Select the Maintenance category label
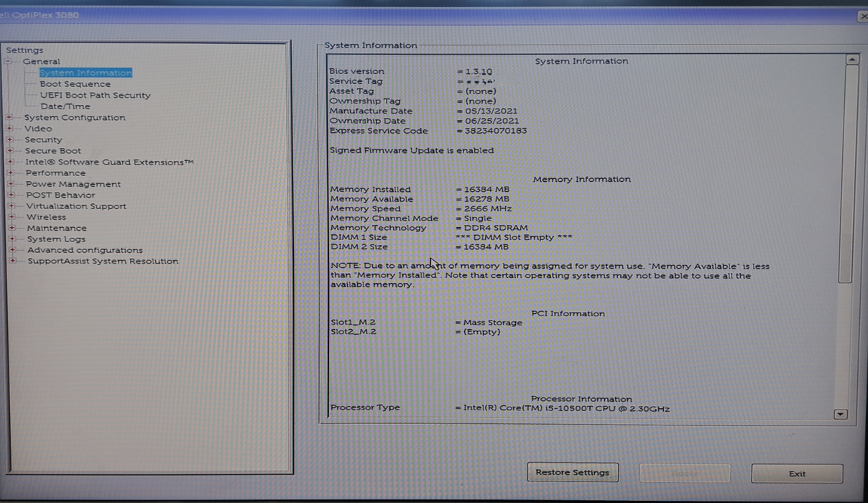Image resolution: width=868 pixels, height=503 pixels. (57, 229)
